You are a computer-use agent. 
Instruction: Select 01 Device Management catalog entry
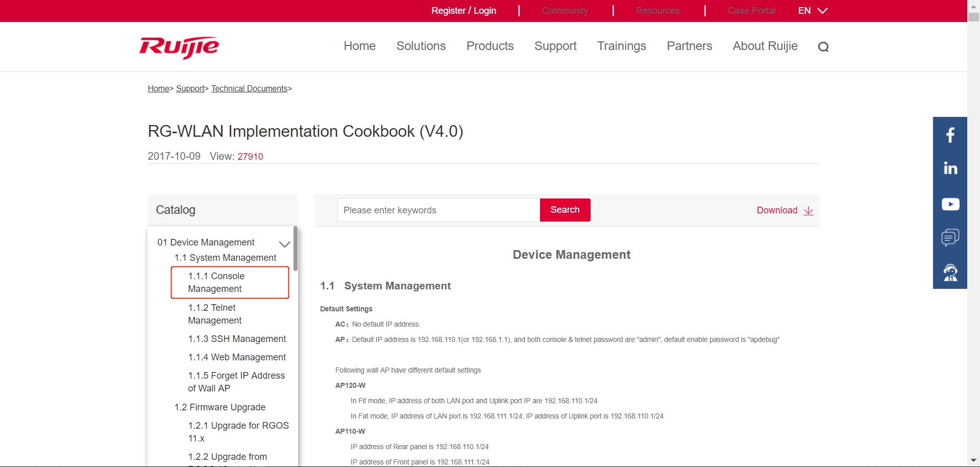coord(206,242)
